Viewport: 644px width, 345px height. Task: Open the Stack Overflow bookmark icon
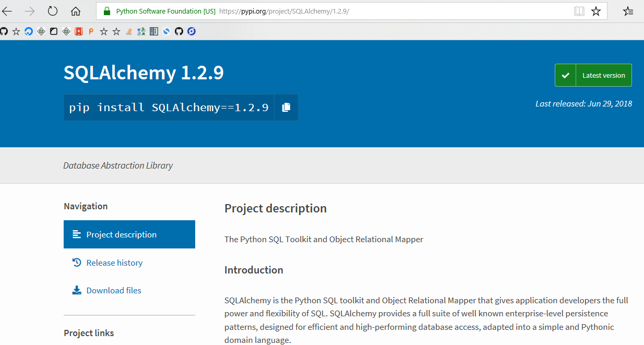pos(129,31)
